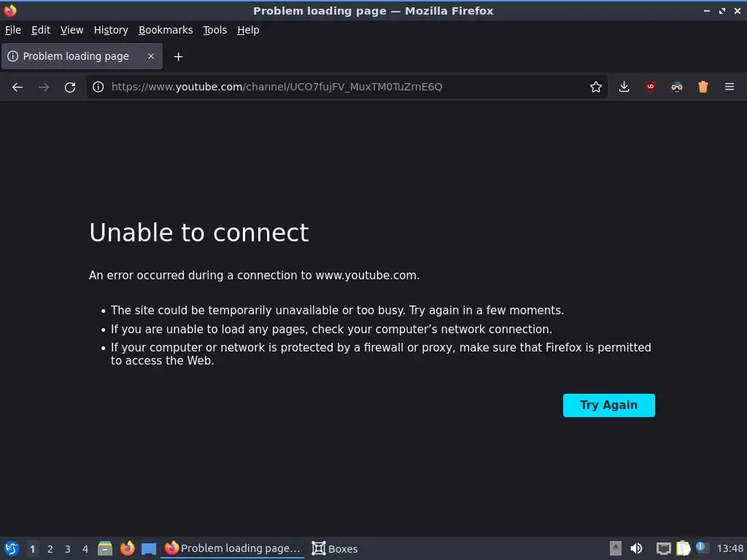
Task: Open removable media eject tray icon
Action: pos(616,548)
